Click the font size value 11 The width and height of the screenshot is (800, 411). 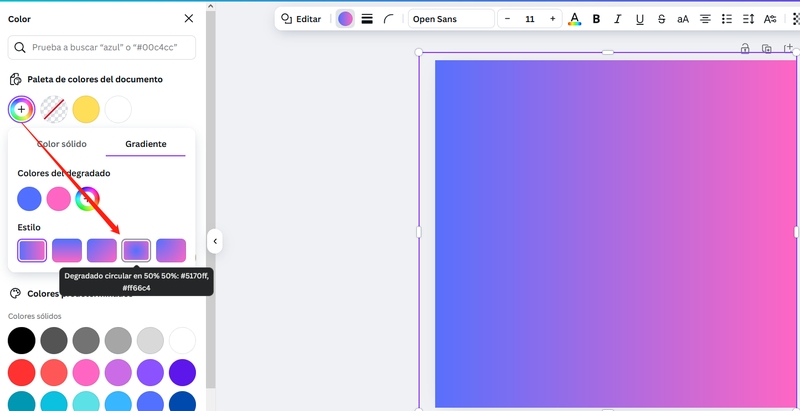tap(530, 19)
